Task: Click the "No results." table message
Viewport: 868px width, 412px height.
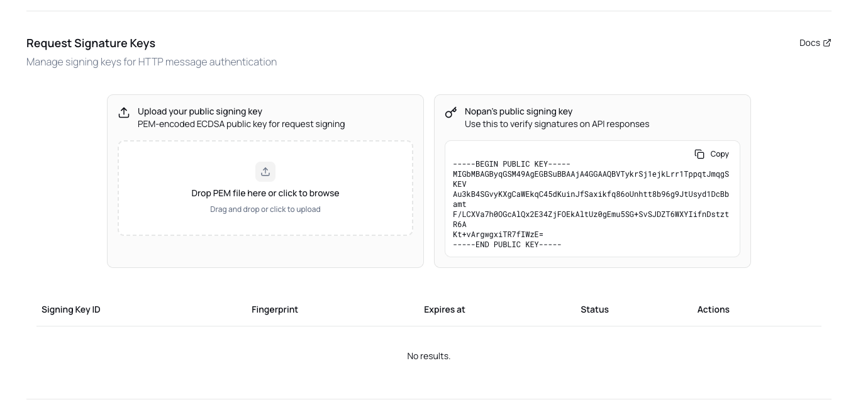Action: [429, 356]
